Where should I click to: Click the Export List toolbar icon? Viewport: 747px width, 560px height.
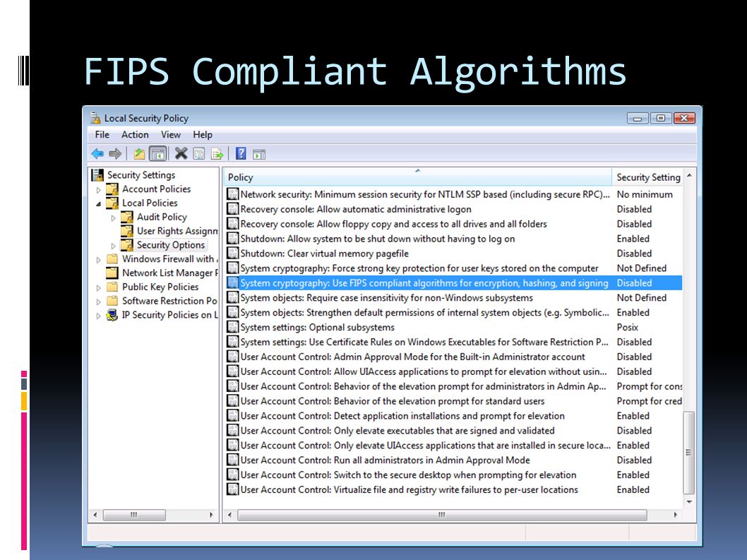(x=217, y=153)
